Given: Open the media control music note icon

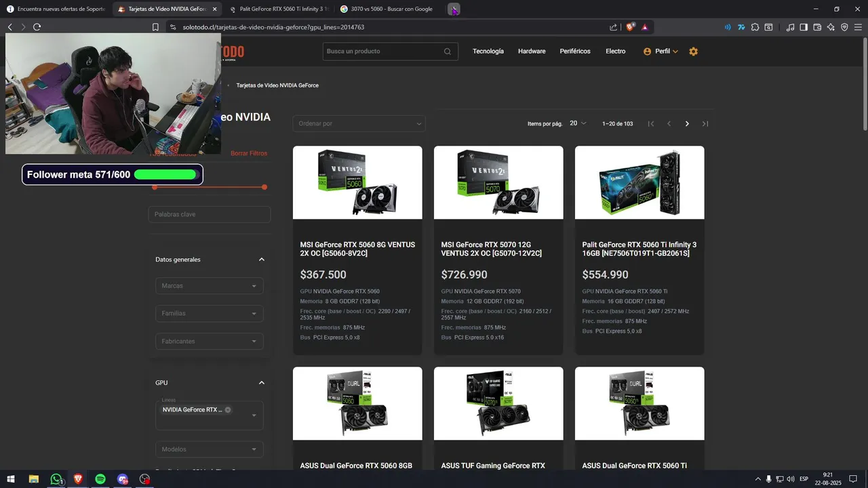Looking at the screenshot, I should (790, 27).
